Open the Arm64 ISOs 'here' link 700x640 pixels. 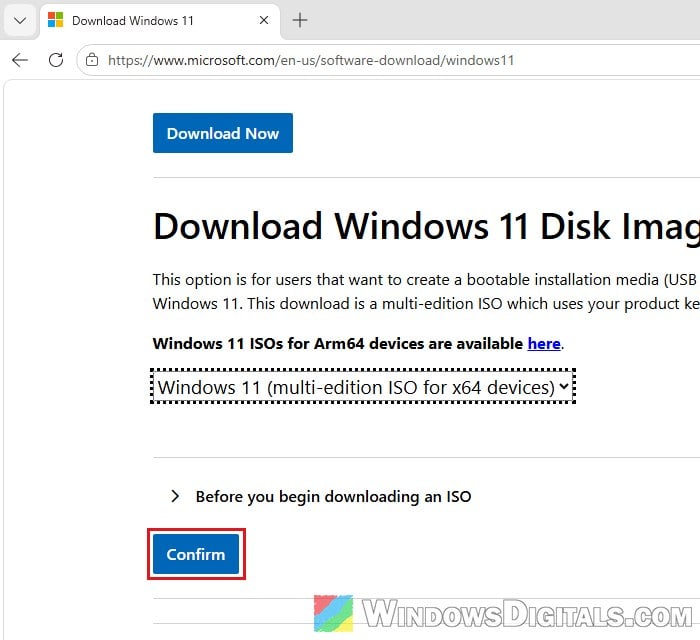pyautogui.click(x=544, y=344)
